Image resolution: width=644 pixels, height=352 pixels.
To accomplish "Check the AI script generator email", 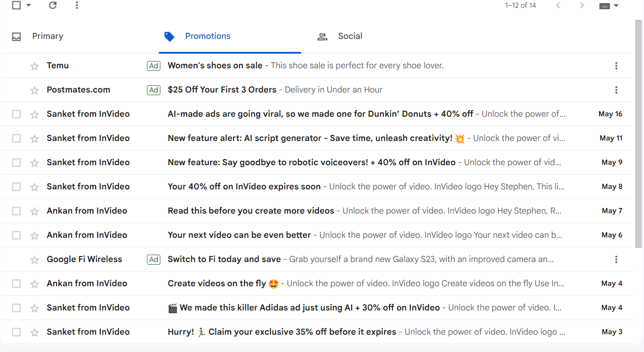I will [16, 138].
